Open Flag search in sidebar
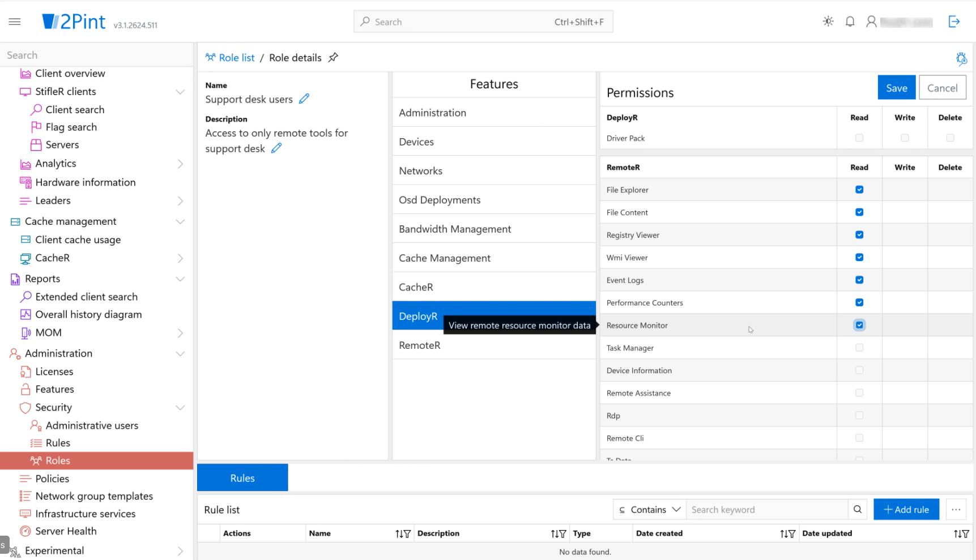Screen dimensions: 976x560 pyautogui.click(x=71, y=127)
